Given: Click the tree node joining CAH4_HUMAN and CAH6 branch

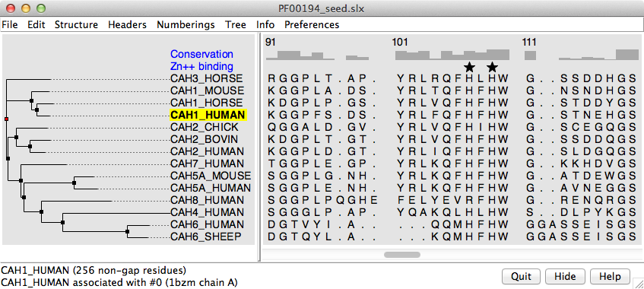Looking at the screenshot, I should (x=62, y=222).
